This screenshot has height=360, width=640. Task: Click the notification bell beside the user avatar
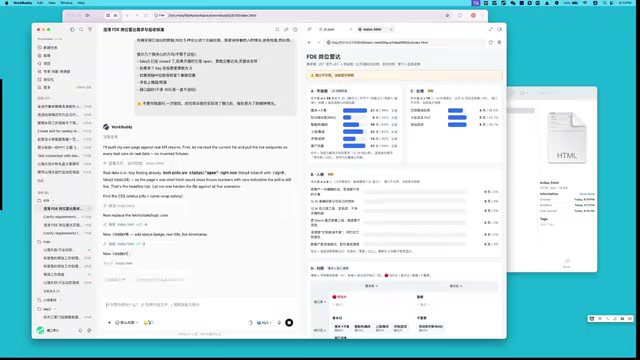click(80, 330)
